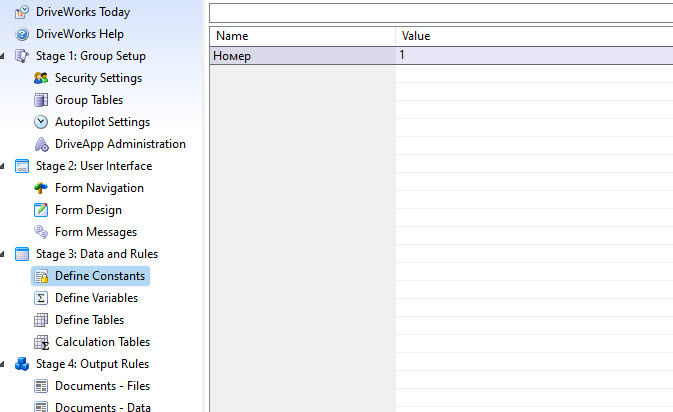Open Documents - Data

[x=103, y=406]
